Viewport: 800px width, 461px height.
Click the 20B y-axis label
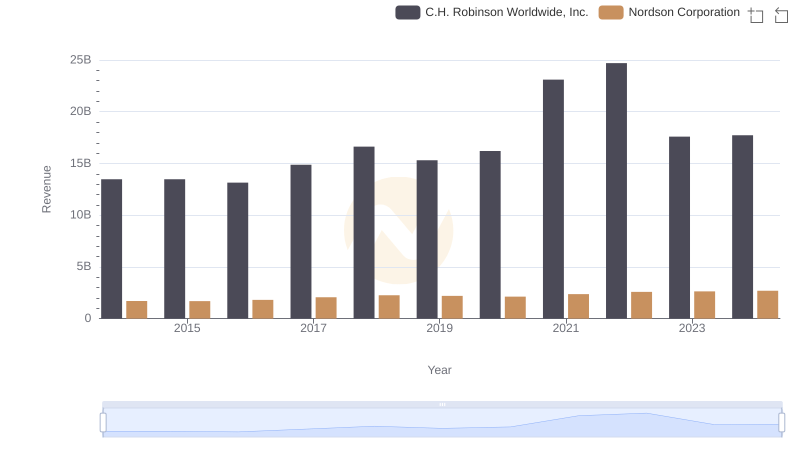point(81,111)
